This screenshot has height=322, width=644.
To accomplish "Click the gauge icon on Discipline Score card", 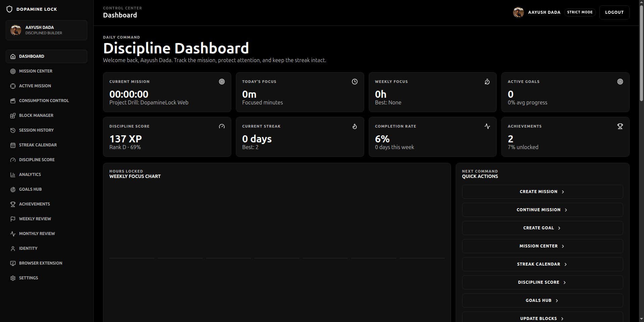I will click(222, 126).
